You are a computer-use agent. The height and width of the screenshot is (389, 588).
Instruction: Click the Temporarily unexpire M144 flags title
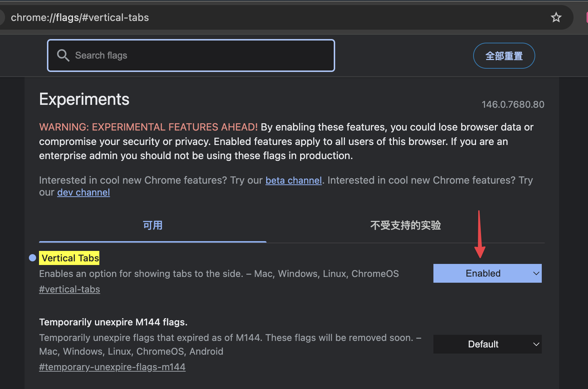click(x=113, y=322)
